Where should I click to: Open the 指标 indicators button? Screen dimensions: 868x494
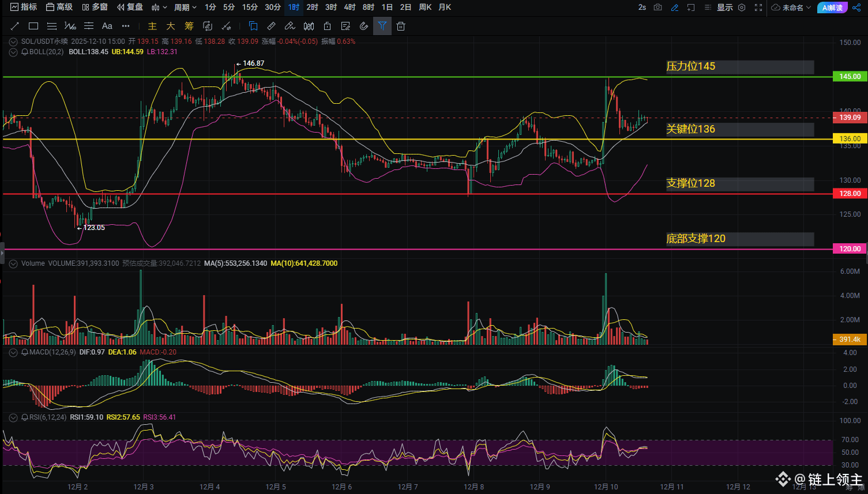24,7
